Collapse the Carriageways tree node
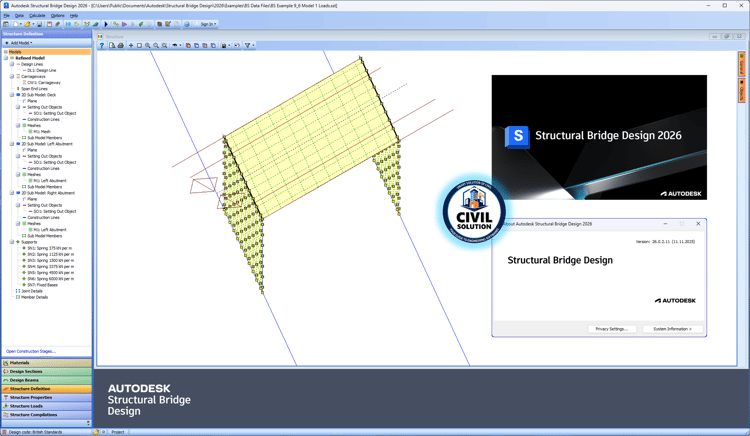The image size is (750, 436). tap(12, 76)
